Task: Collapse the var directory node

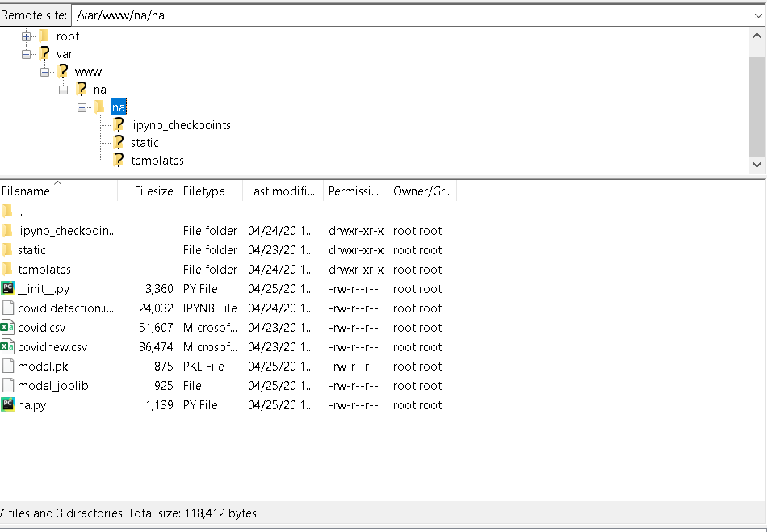Action: [x=27, y=53]
